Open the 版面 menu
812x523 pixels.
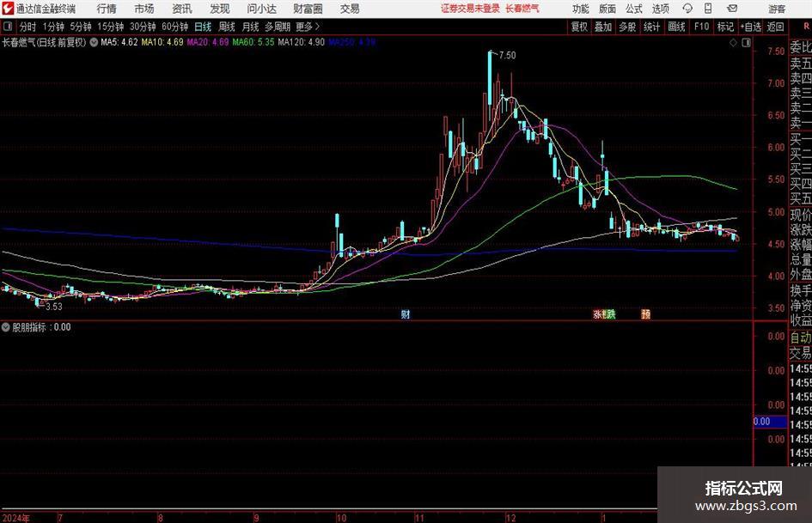click(607, 9)
